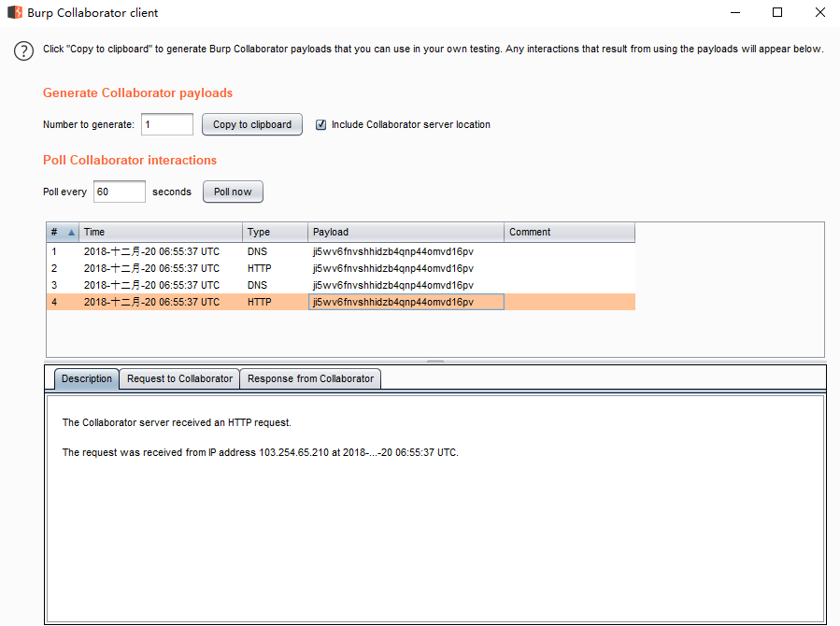Maximize the Burp Collaborator client window
Viewport: 840px width, 626px height.
pyautogui.click(x=777, y=12)
